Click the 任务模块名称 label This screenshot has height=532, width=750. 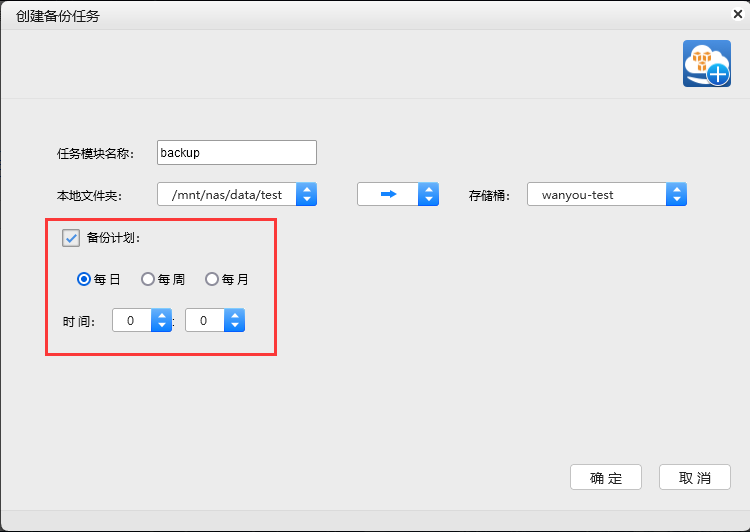click(96, 154)
